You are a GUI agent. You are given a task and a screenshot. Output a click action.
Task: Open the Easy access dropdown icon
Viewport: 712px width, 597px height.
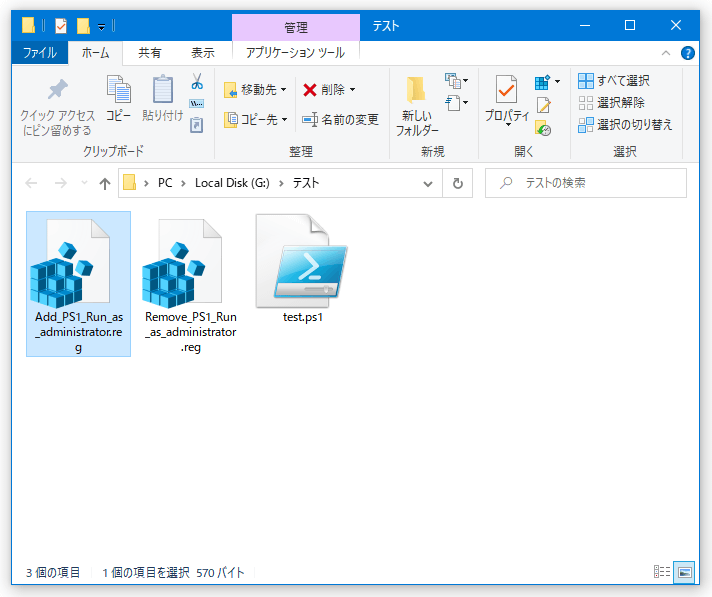[456, 103]
